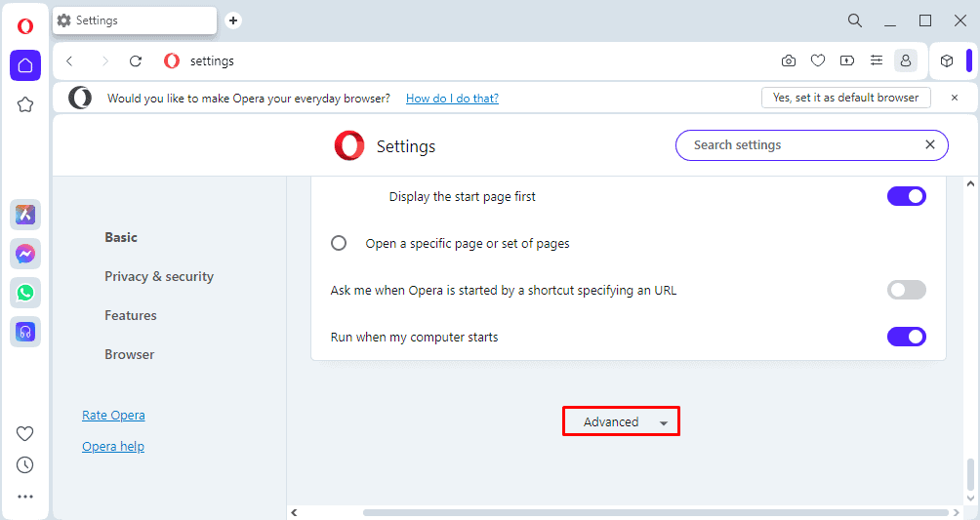Open Privacy & security settings

[x=159, y=276]
